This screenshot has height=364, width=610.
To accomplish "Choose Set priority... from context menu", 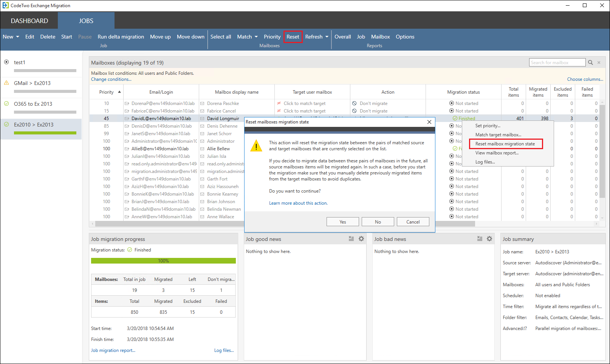I will [x=488, y=126].
